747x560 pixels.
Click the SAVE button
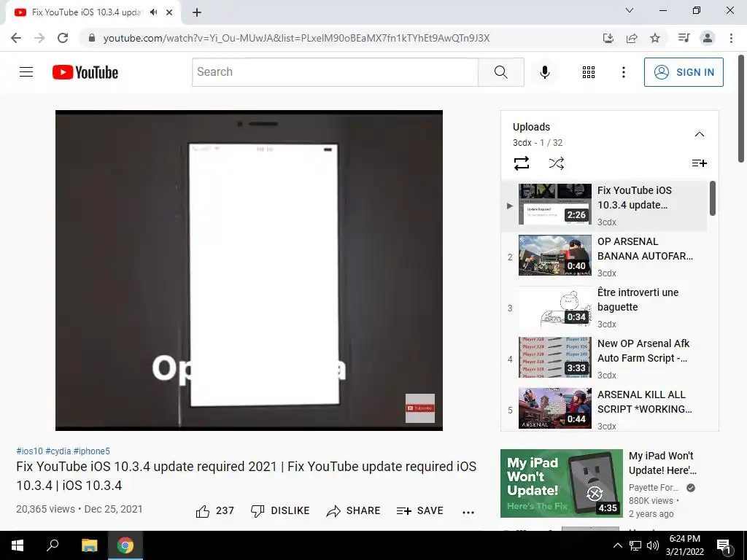pyautogui.click(x=419, y=511)
